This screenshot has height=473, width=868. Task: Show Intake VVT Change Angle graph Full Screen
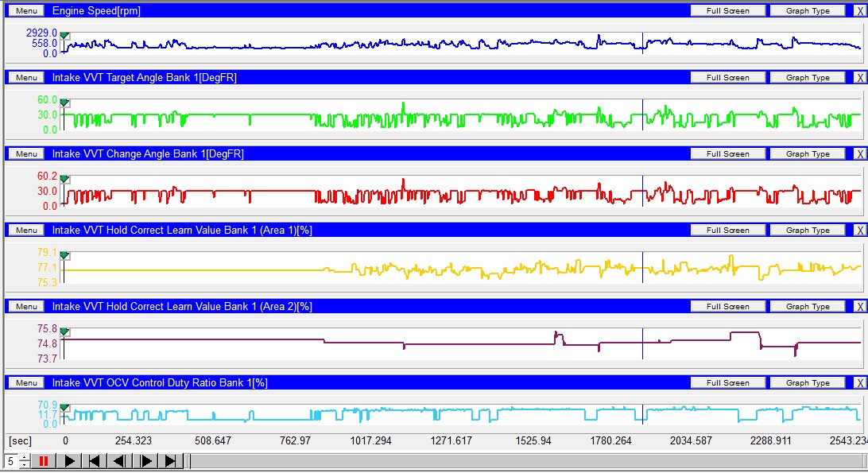(x=728, y=154)
